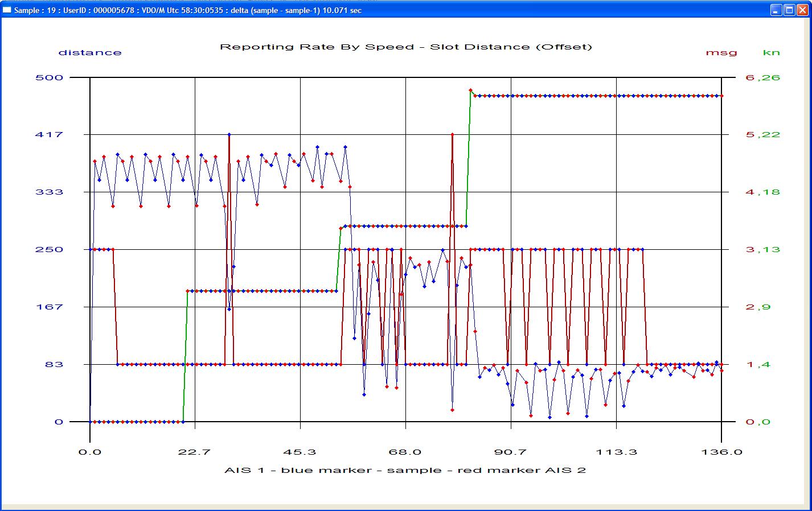The height and width of the screenshot is (511, 812).
Task: Click the 68.0 label on the time axis
Action: point(405,452)
